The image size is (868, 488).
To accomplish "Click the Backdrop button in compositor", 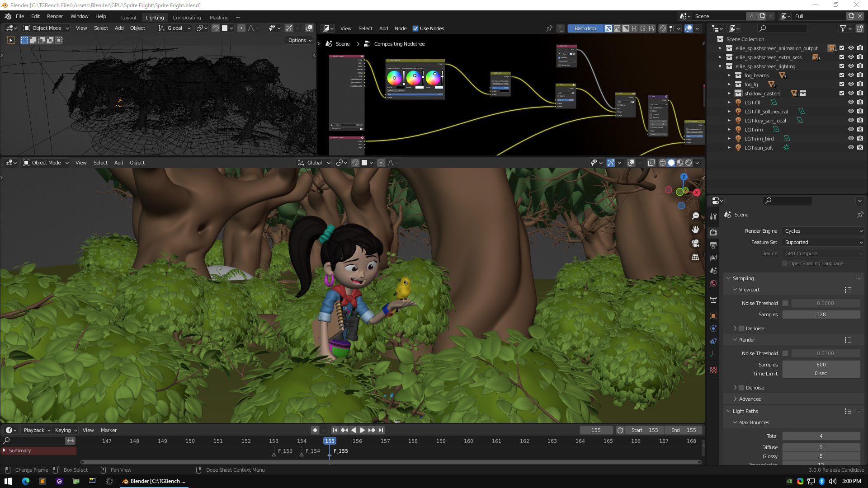I will point(585,28).
